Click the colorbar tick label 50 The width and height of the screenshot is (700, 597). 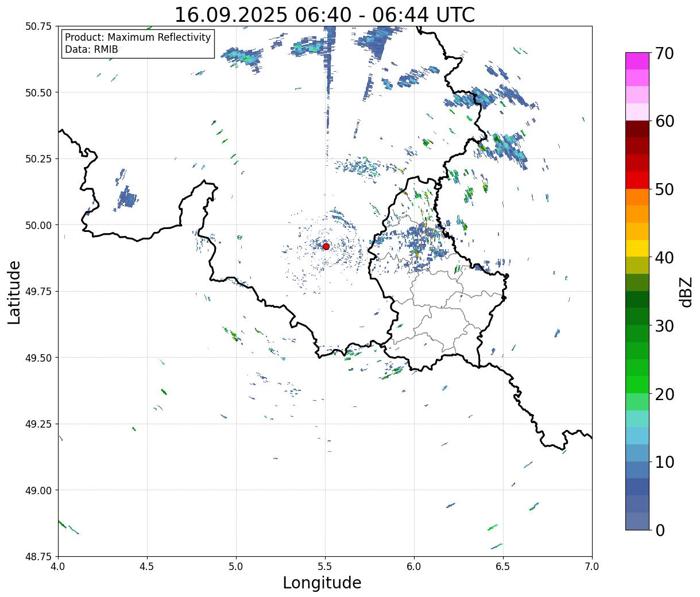click(664, 189)
